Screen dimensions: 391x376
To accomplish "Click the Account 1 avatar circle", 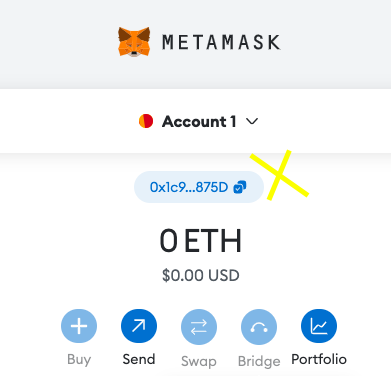I will (x=146, y=121).
